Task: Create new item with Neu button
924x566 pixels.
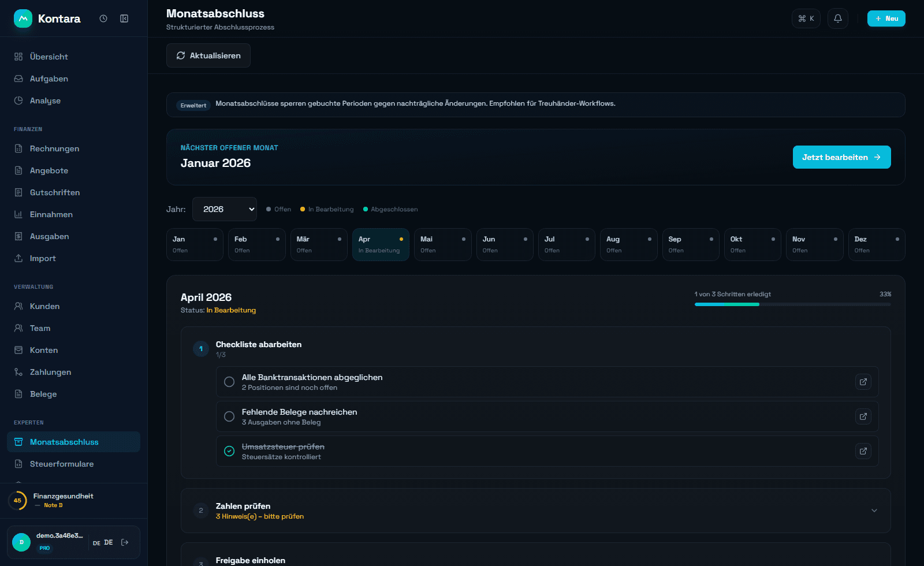Action: click(886, 18)
